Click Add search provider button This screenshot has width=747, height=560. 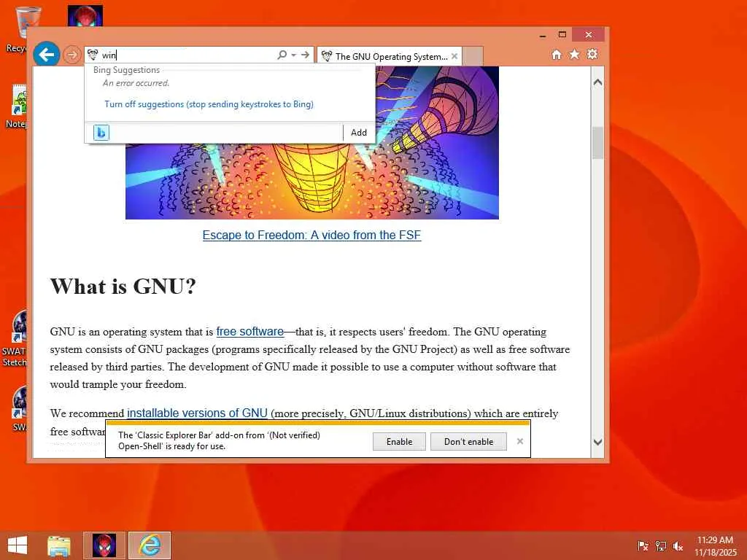click(x=359, y=133)
